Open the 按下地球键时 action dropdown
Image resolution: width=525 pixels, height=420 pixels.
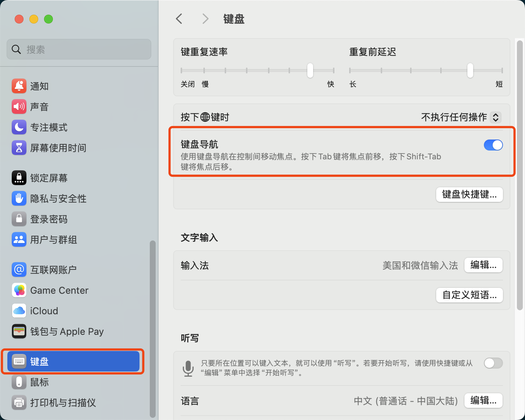pyautogui.click(x=461, y=117)
